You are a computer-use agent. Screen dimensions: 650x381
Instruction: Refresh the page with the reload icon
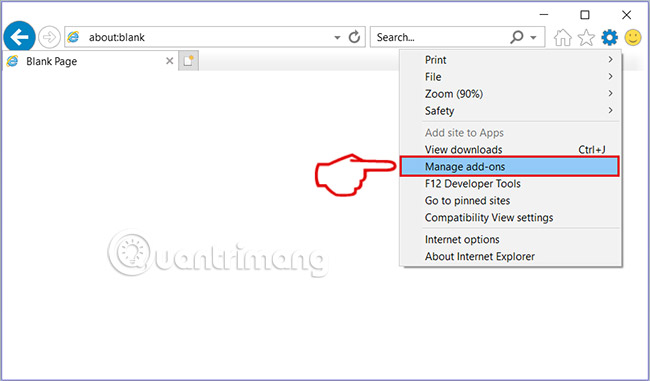(x=354, y=37)
